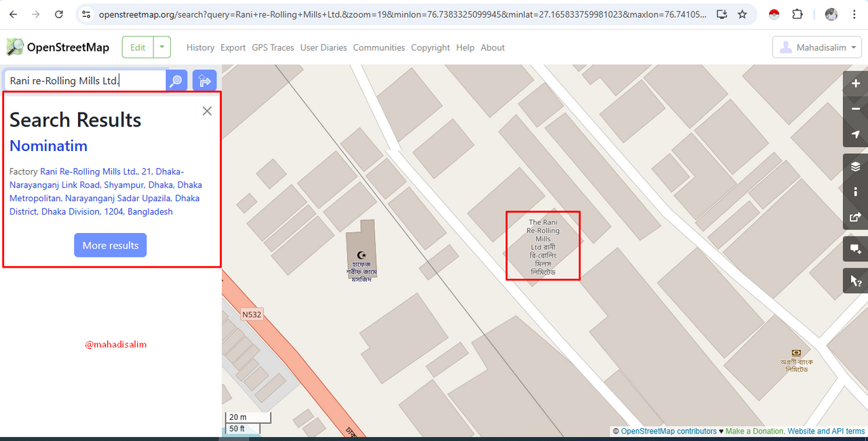Open Website and API terms link
868x441 pixels.
[x=826, y=432]
